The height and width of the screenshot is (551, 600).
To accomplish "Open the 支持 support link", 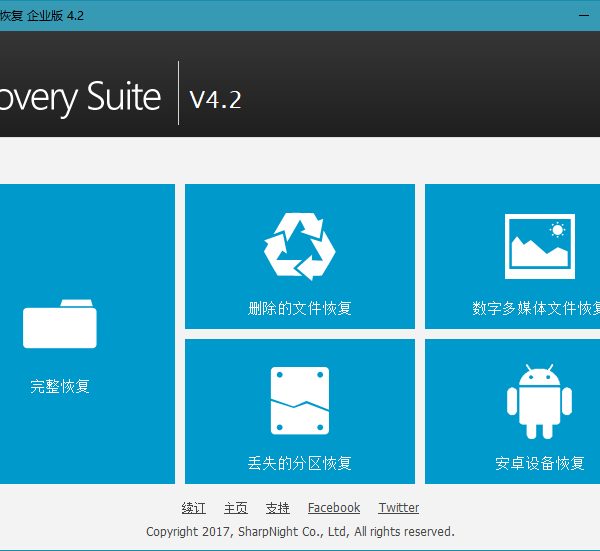I will pos(278,508).
